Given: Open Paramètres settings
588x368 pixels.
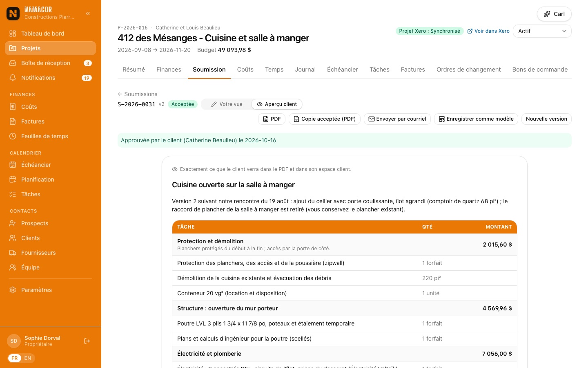Looking at the screenshot, I should click(50, 290).
